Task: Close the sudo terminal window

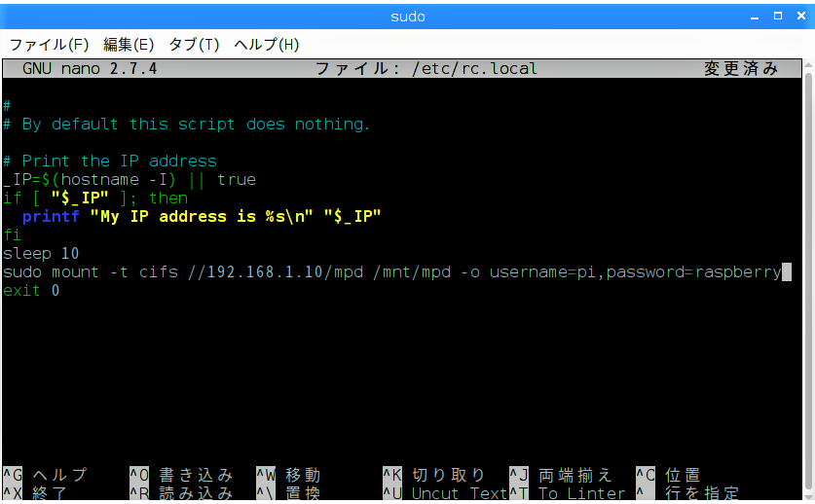Action: pyautogui.click(x=801, y=17)
